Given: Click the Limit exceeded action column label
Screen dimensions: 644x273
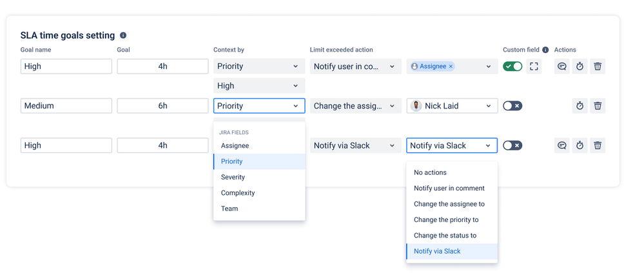Looking at the screenshot, I should 341,50.
